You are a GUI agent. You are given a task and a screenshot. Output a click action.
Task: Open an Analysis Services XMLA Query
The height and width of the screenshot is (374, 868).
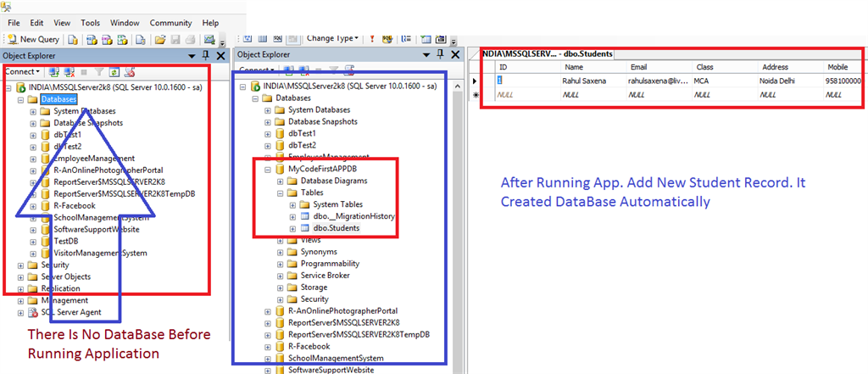point(123,39)
